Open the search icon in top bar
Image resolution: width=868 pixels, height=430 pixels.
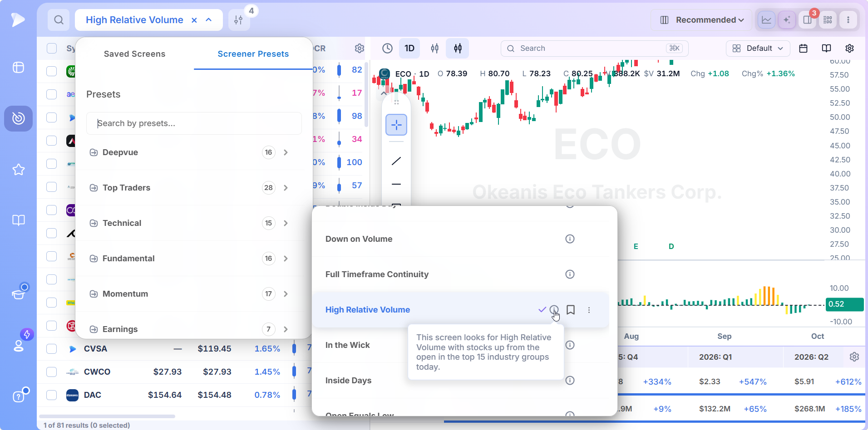[59, 20]
